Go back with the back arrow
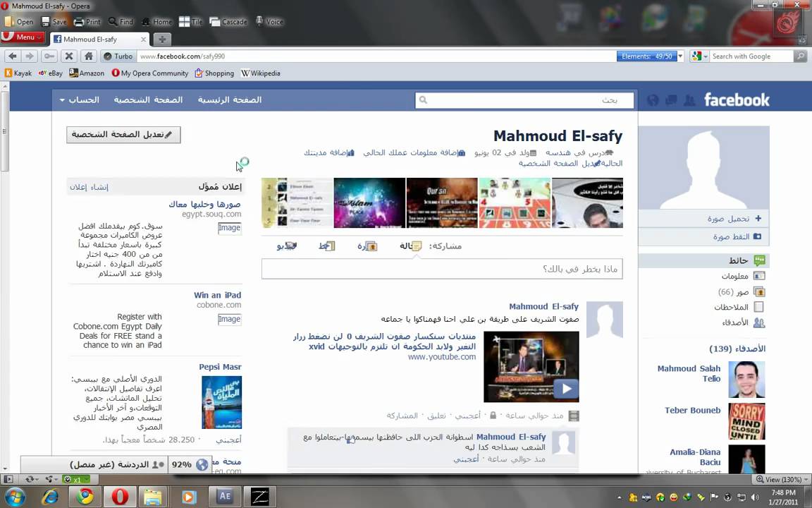Image resolution: width=812 pixels, height=508 pixels. tap(13, 56)
